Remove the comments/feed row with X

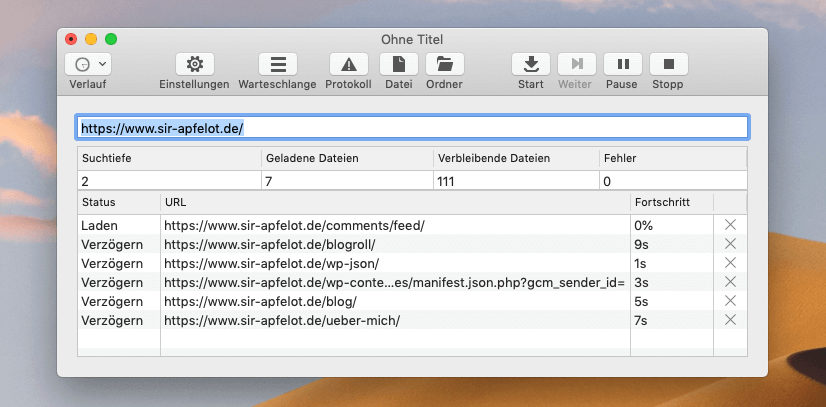730,225
